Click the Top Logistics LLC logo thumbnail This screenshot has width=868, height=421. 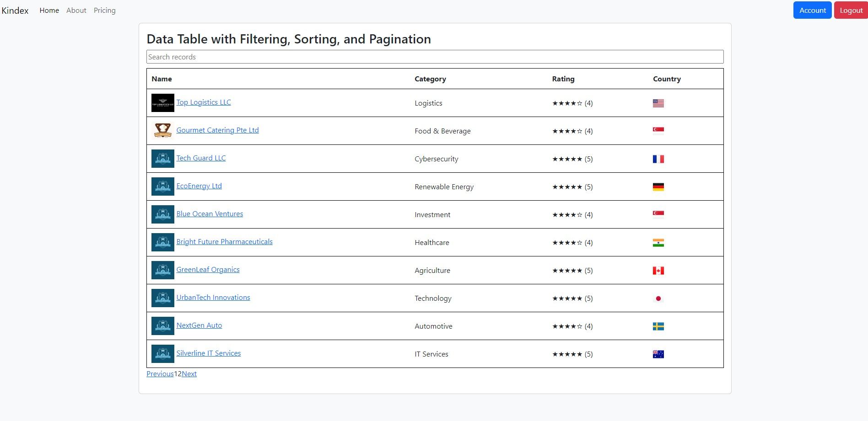(163, 103)
